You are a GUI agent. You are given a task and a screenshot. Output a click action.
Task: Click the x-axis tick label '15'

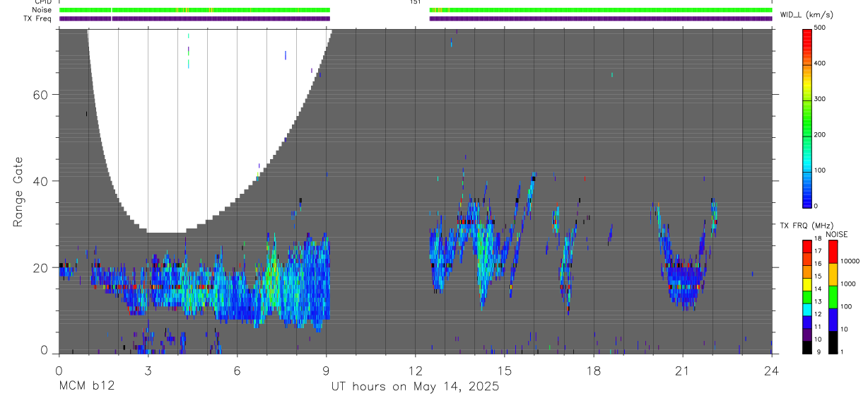[x=504, y=371]
